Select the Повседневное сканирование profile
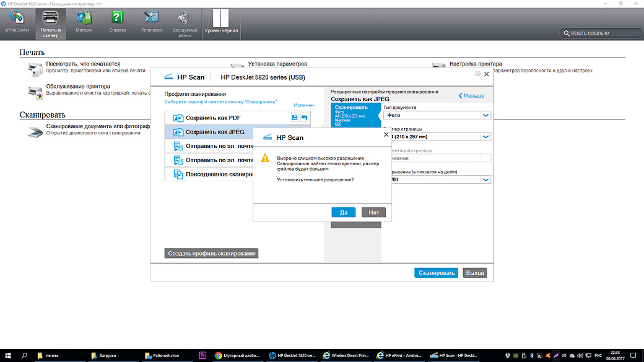Viewport: 644px width, 362px height. 209,174
